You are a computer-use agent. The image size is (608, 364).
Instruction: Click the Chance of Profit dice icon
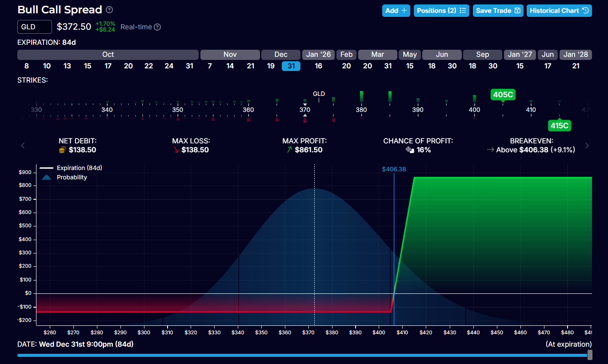click(x=410, y=150)
